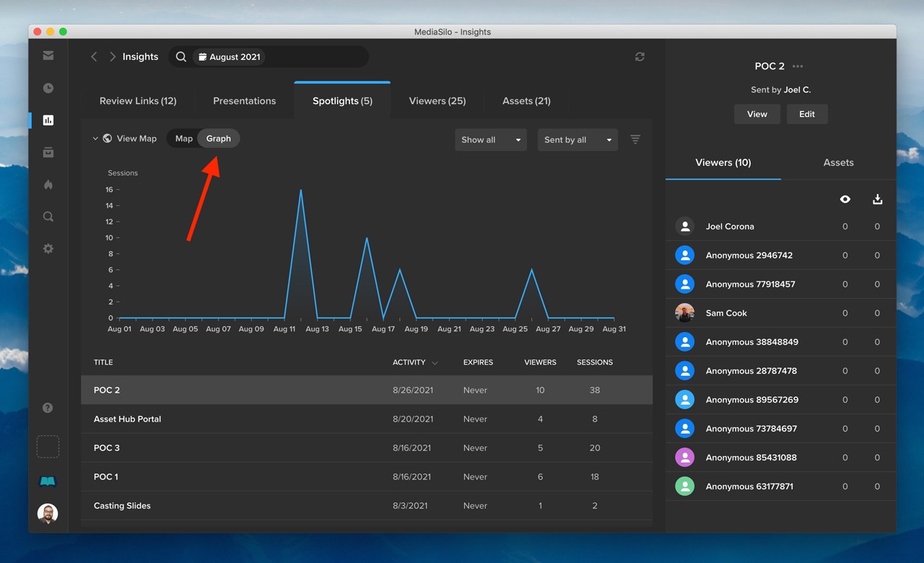Open the search icon in the sidebar
924x563 pixels.
coord(48,216)
